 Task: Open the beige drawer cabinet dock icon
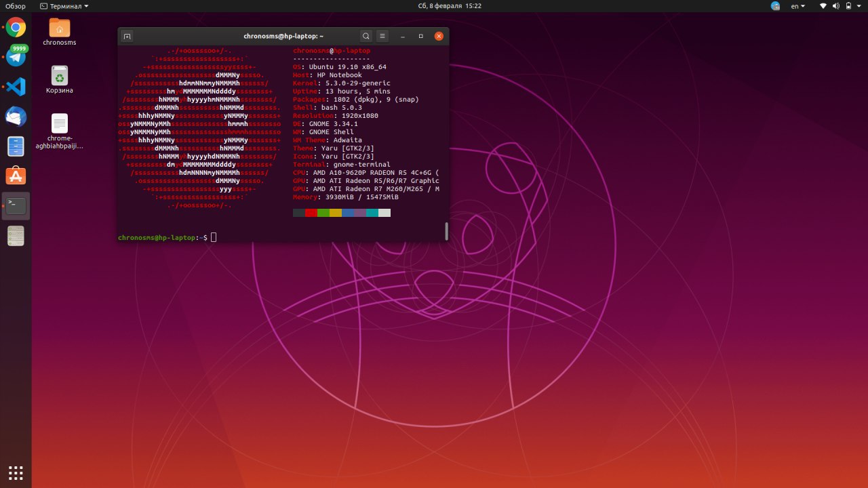pos(16,235)
